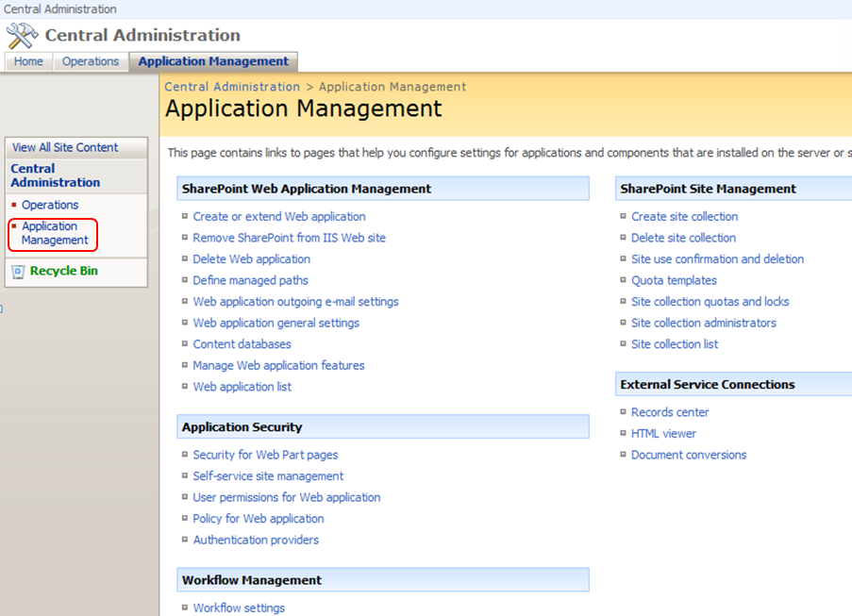Click the Recycle Bin icon
852x616 pixels.
coord(18,272)
